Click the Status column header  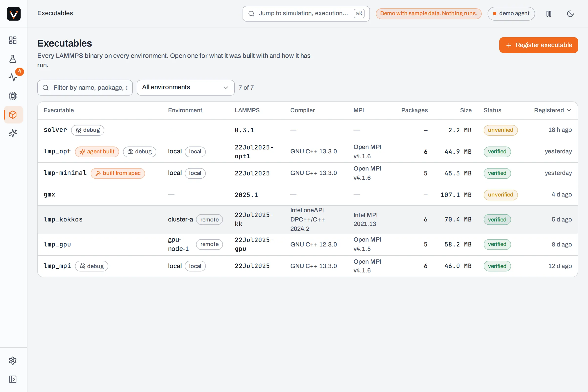pos(492,110)
